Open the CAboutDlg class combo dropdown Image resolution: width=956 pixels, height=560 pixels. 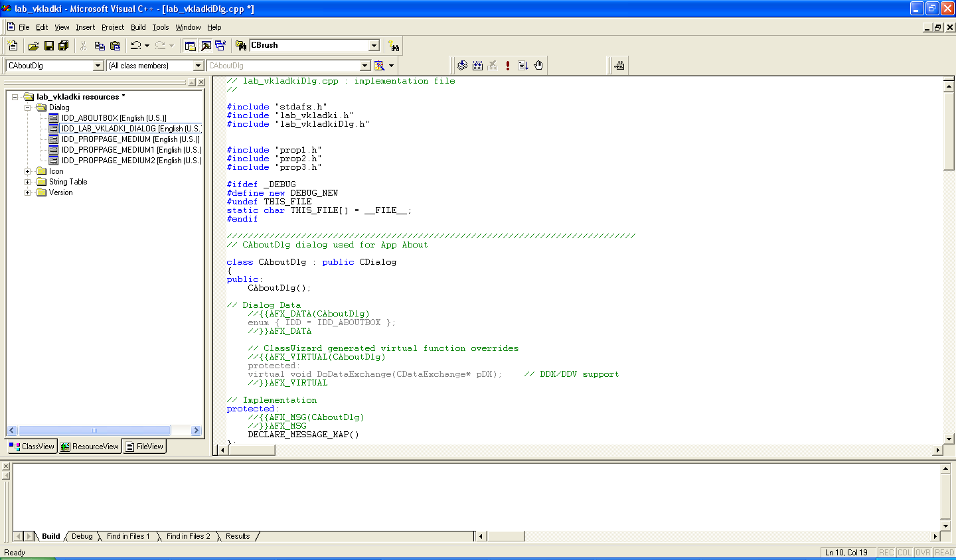coord(98,66)
